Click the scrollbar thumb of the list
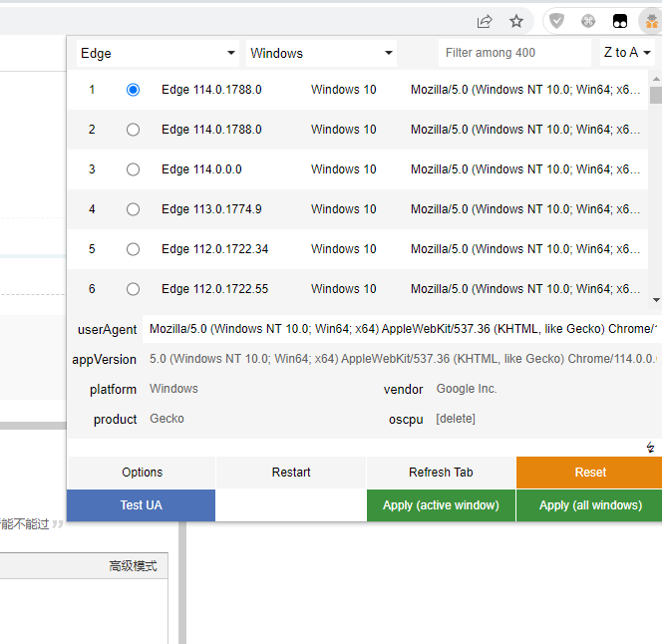Screen dimensions: 662x644 point(656,95)
